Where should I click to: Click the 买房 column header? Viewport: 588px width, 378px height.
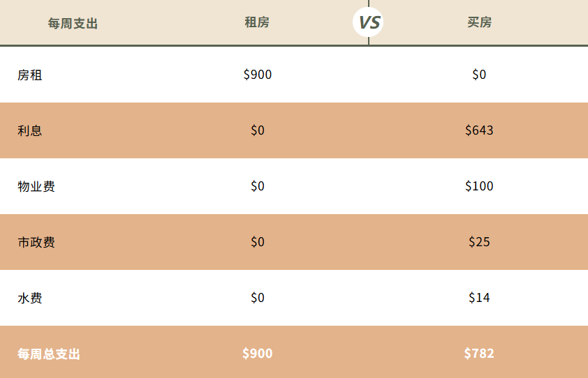click(x=479, y=22)
